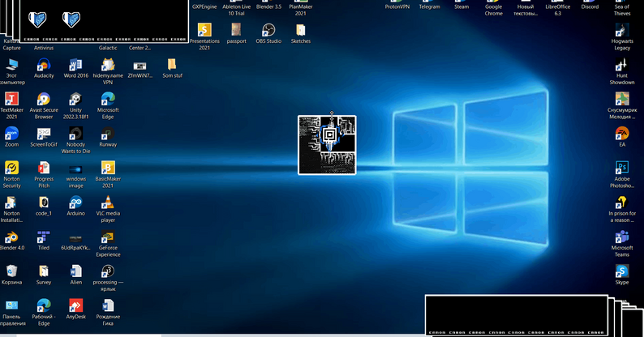The image size is (644, 337).
Task: Select the Tiled map editor icon
Action: coord(44,237)
